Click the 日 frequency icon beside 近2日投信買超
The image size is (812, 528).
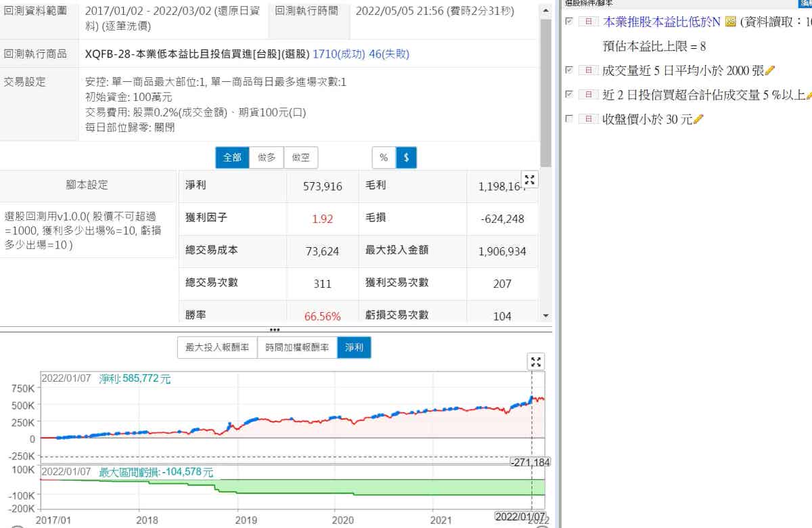point(588,95)
